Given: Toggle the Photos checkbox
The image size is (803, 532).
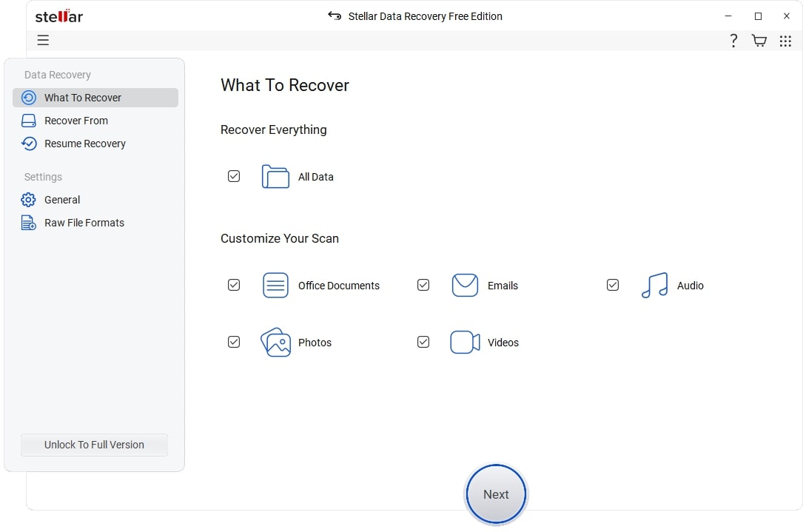Looking at the screenshot, I should click(x=234, y=342).
